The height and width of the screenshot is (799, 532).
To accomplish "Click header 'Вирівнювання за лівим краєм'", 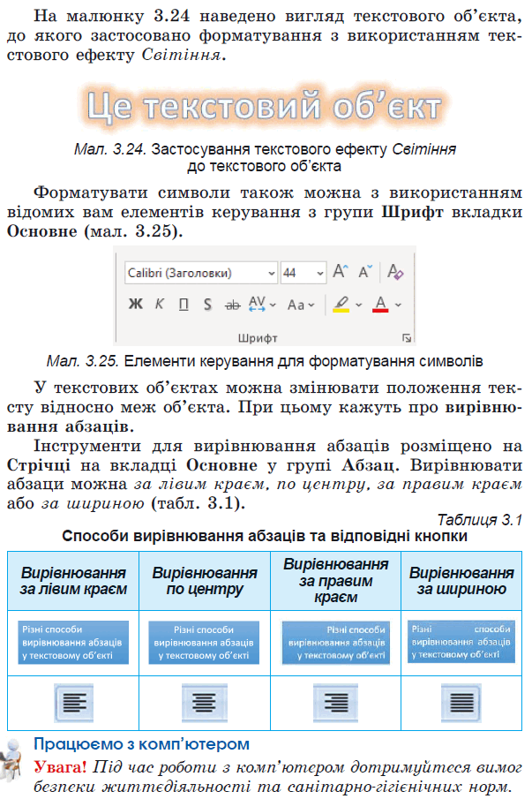I will click(x=73, y=581).
